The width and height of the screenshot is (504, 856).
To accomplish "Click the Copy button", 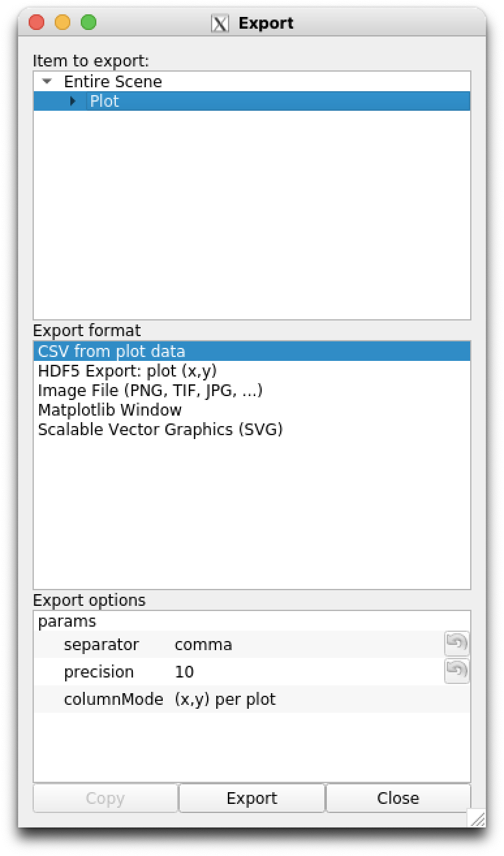I will coord(105,797).
